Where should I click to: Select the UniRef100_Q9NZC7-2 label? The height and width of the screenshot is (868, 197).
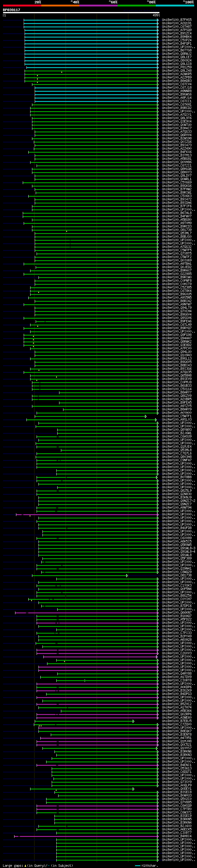[x=179, y=501]
